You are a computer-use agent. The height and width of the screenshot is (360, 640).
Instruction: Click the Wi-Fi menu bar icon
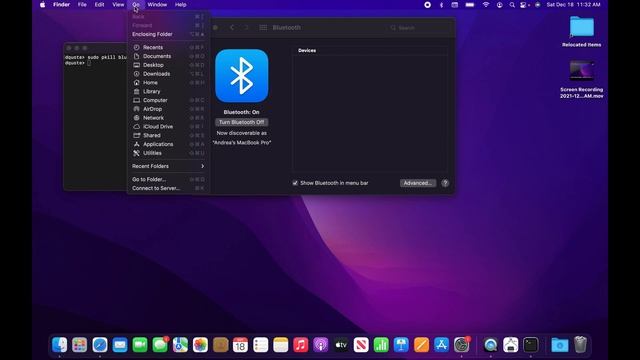click(486, 5)
